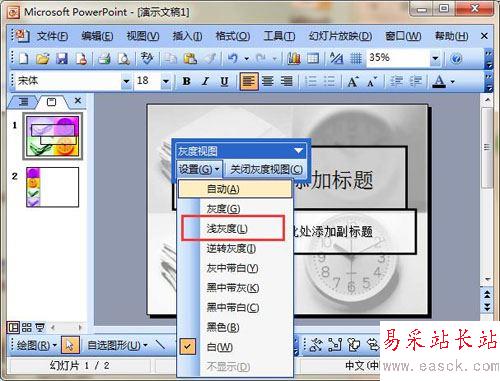Expand the 绘图(R) drawing menu
The height and width of the screenshot is (381, 500).
pos(37,345)
